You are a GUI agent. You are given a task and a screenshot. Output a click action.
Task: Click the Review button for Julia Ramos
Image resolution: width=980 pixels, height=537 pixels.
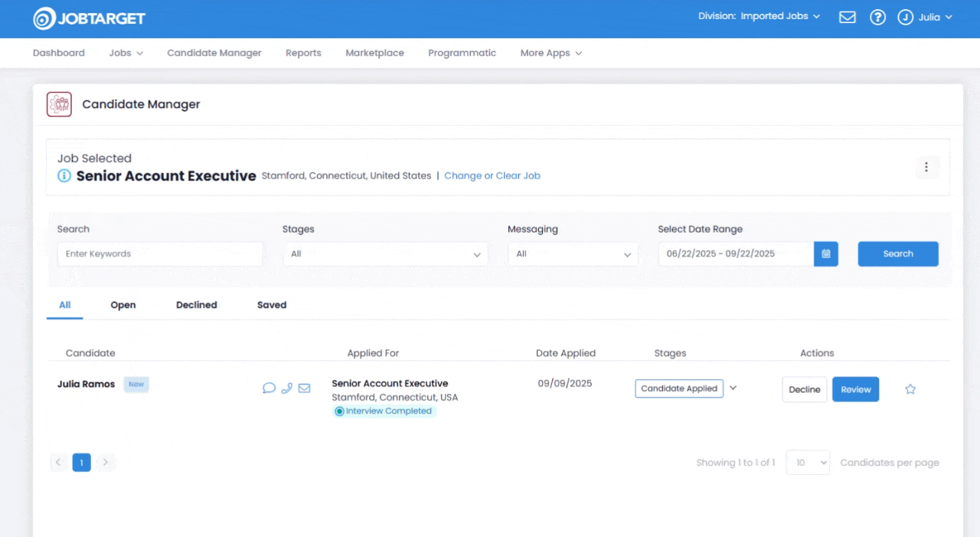click(x=855, y=389)
